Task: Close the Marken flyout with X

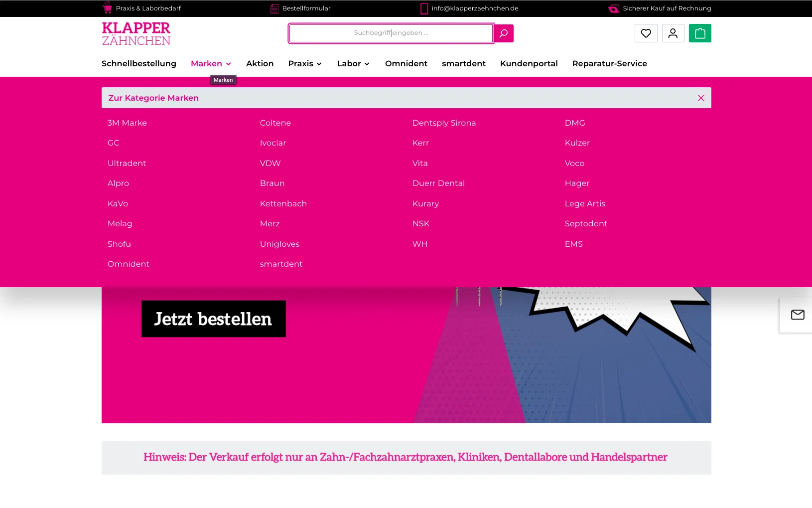Action: (701, 98)
